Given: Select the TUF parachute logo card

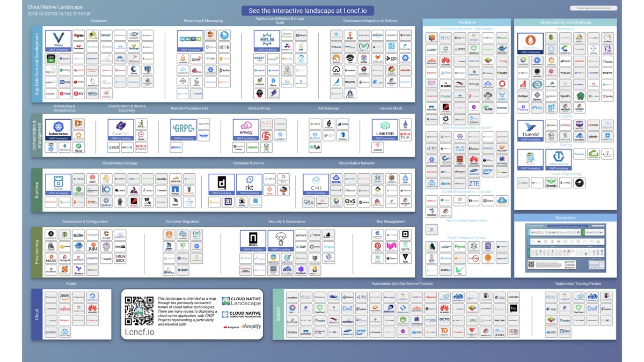Looking at the screenshot, I should 281,241.
